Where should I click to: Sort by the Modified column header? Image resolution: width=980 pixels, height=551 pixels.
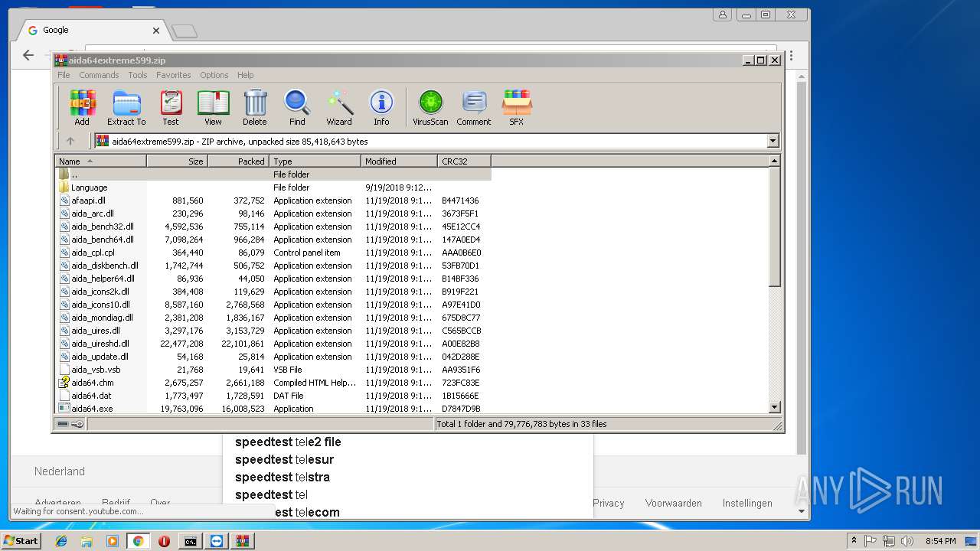400,161
